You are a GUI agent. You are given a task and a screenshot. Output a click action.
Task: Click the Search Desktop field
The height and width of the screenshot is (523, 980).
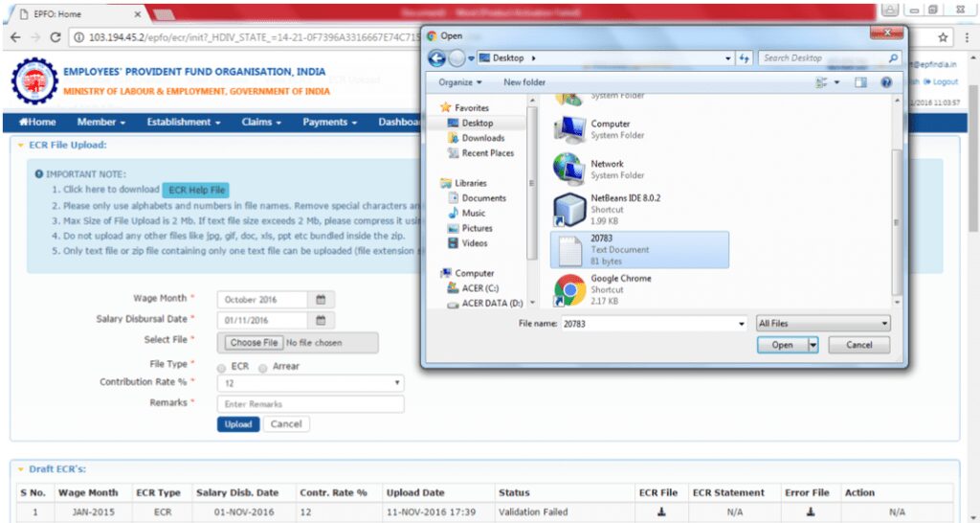(x=823, y=58)
